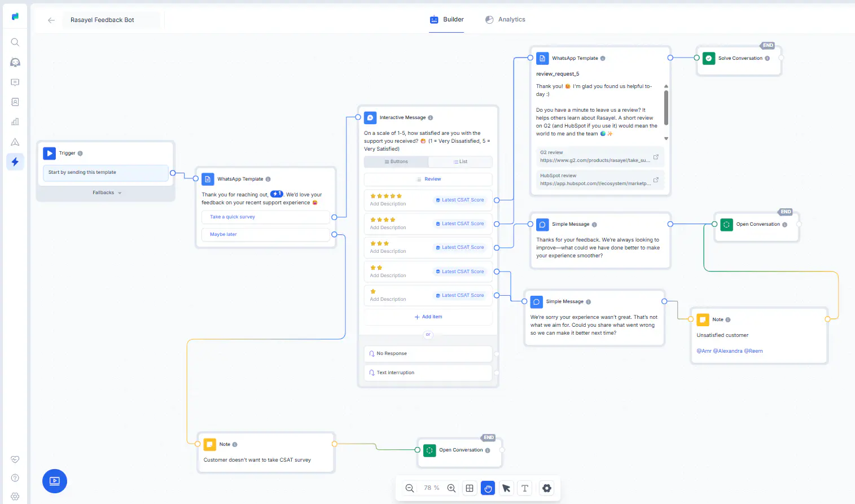This screenshot has width=855, height=504.
Task: Click Interactive Message node chat icon
Action: point(370,117)
